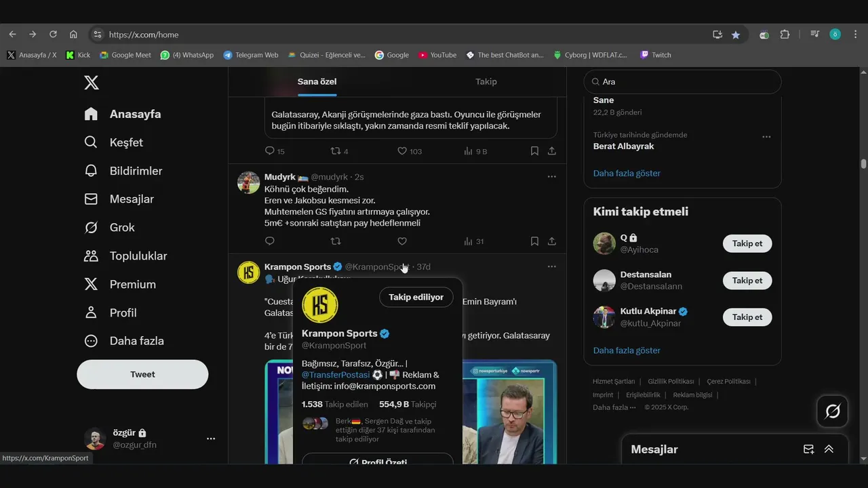Expand footer Daha fazla menu
868x488 pixels.
point(614,407)
